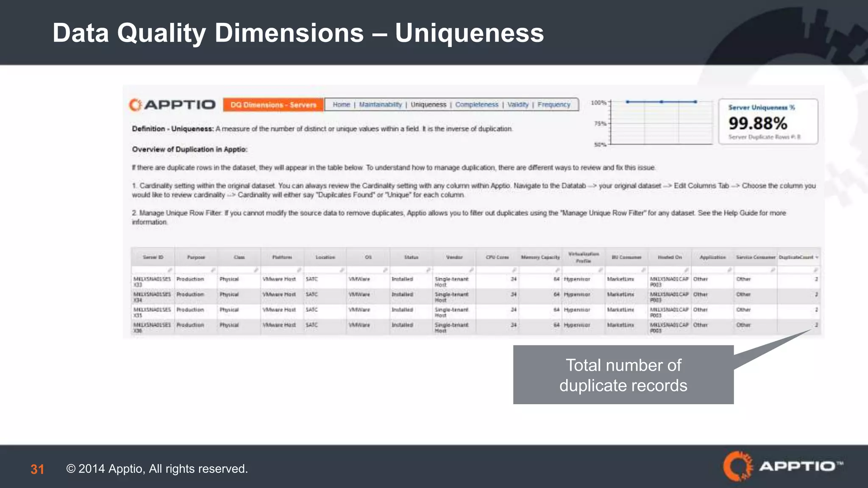Click DuplicateCount value in the X36 row
868x488 pixels.
coord(816,325)
